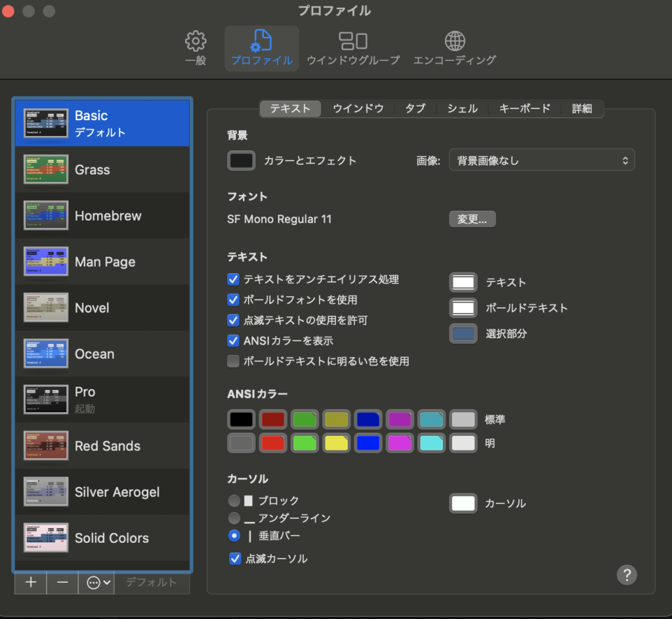The height and width of the screenshot is (619, 672).
Task: Switch to the テキスト tab
Action: (x=290, y=108)
